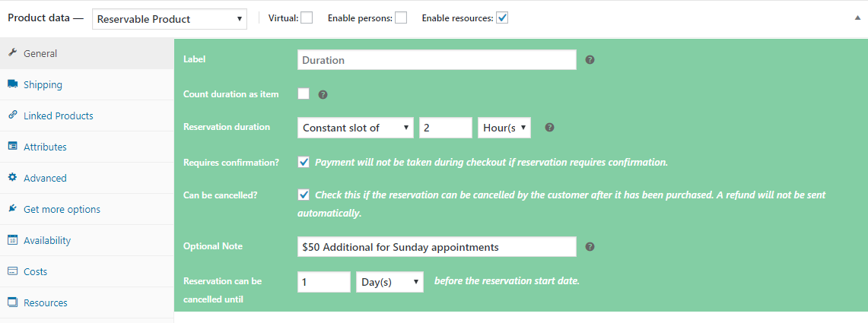Enable the Virtual checkbox
This screenshot has height=323, width=868.
[x=307, y=17]
